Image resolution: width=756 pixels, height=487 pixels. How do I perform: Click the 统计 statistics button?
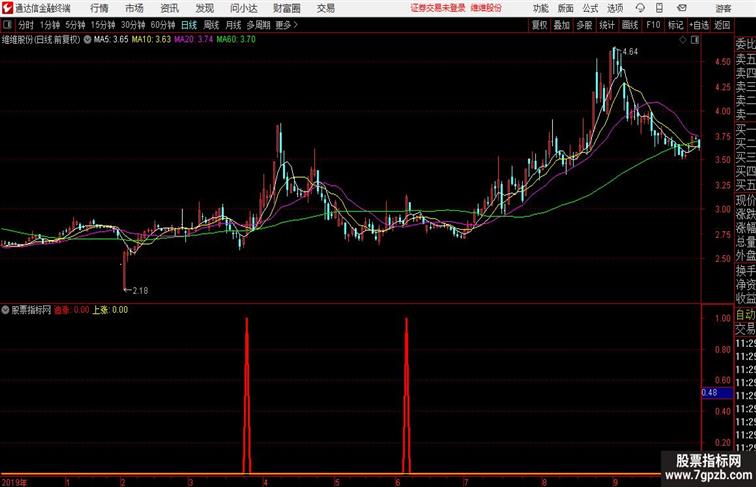tap(607, 25)
